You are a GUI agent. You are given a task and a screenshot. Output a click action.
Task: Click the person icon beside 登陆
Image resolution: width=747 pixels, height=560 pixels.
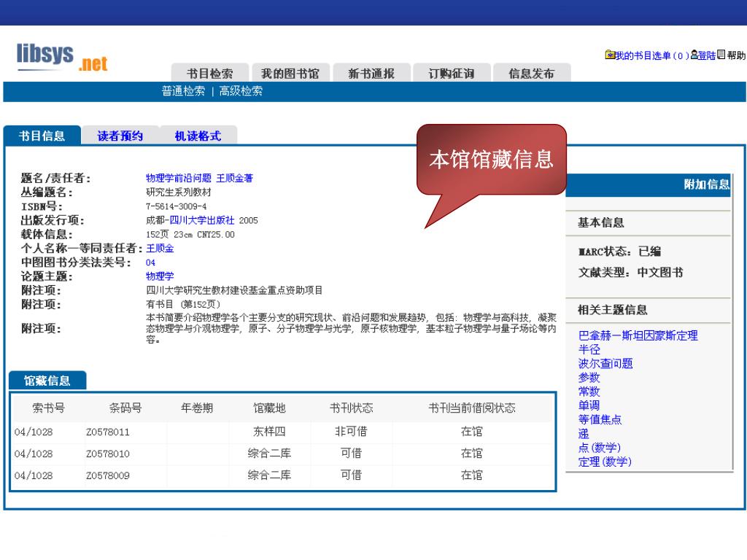(x=694, y=55)
